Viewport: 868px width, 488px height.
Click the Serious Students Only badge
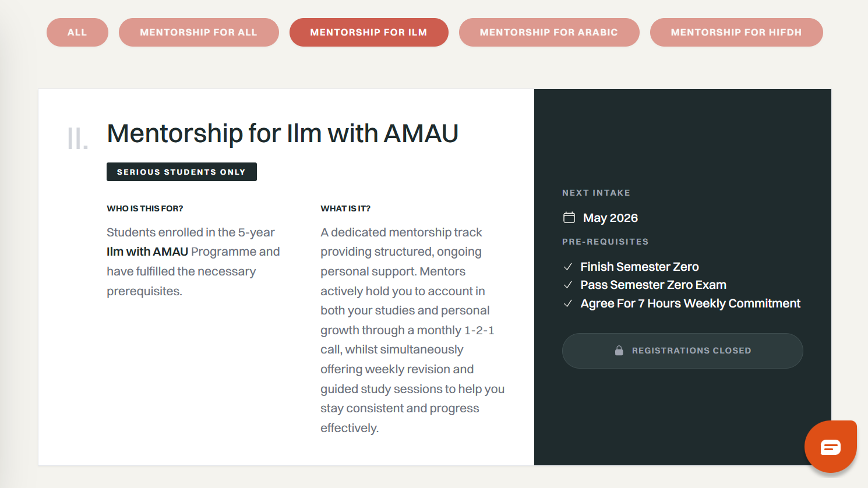coord(181,172)
